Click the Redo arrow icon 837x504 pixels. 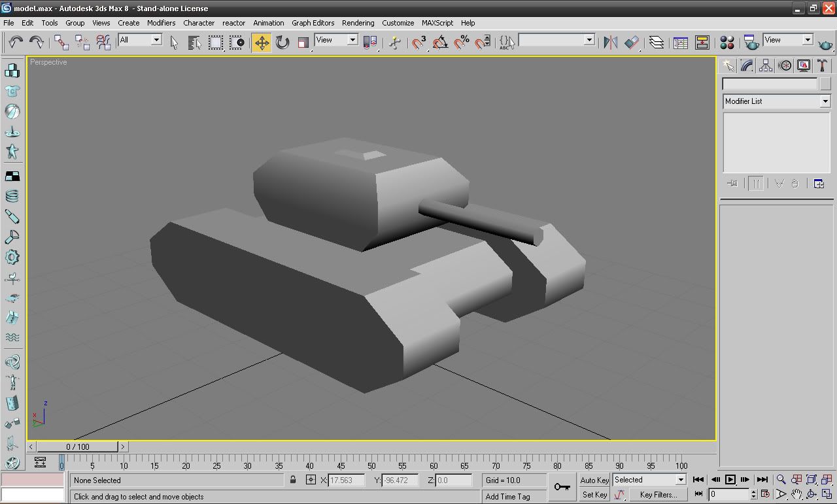click(x=37, y=42)
